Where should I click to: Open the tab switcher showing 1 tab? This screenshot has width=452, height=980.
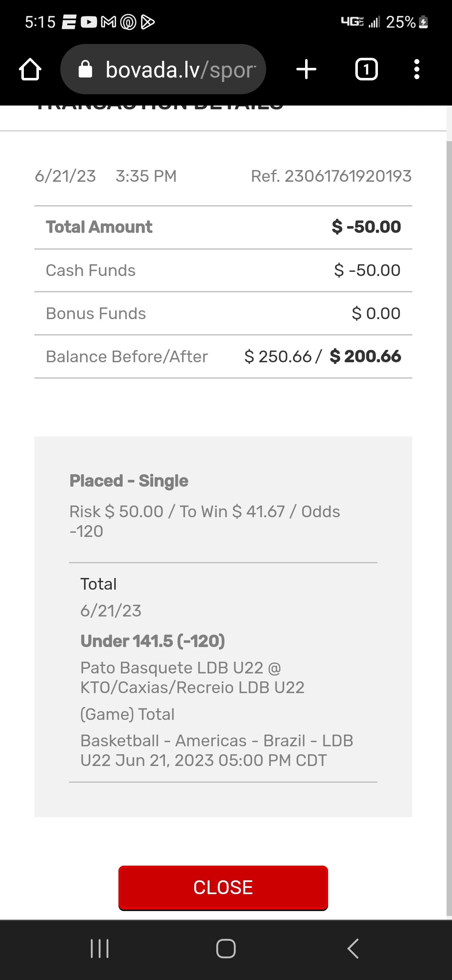pos(366,70)
